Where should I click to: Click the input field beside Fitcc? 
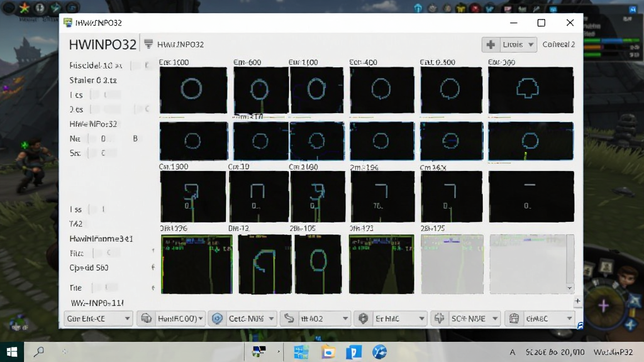click(108, 253)
